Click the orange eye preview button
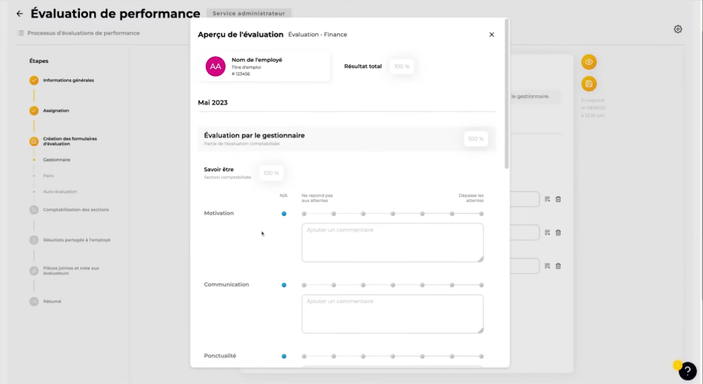703x384 pixels. click(x=589, y=62)
